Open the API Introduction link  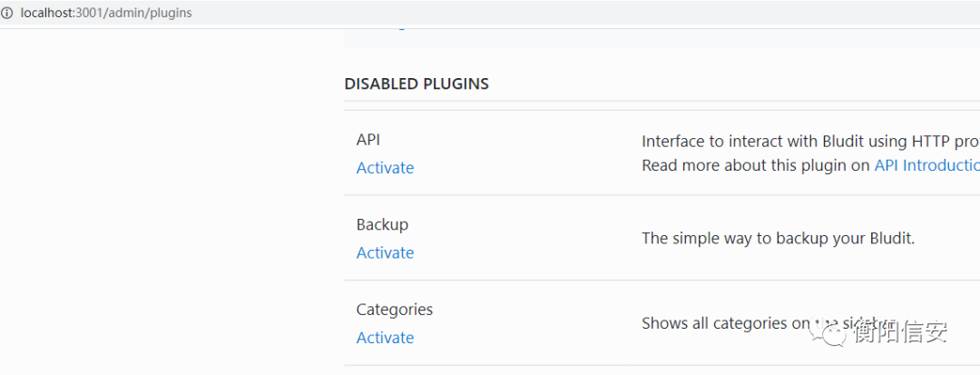click(926, 165)
